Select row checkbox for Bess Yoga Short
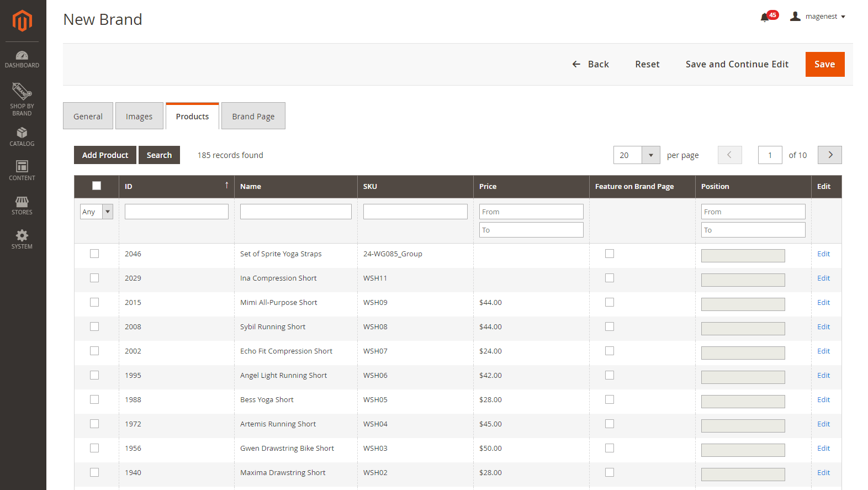 94,399
